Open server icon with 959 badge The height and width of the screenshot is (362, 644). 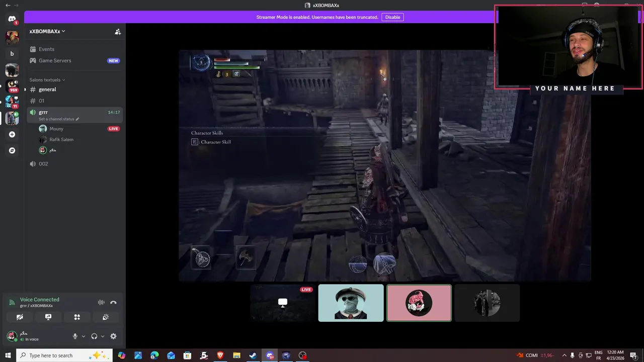coord(12,85)
